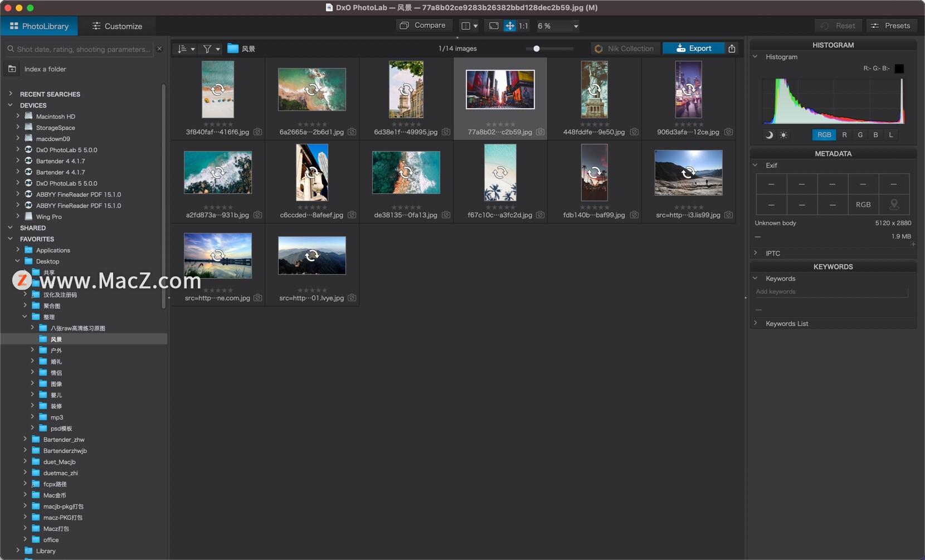Open the sort order menu in the image browser

pyautogui.click(x=186, y=48)
